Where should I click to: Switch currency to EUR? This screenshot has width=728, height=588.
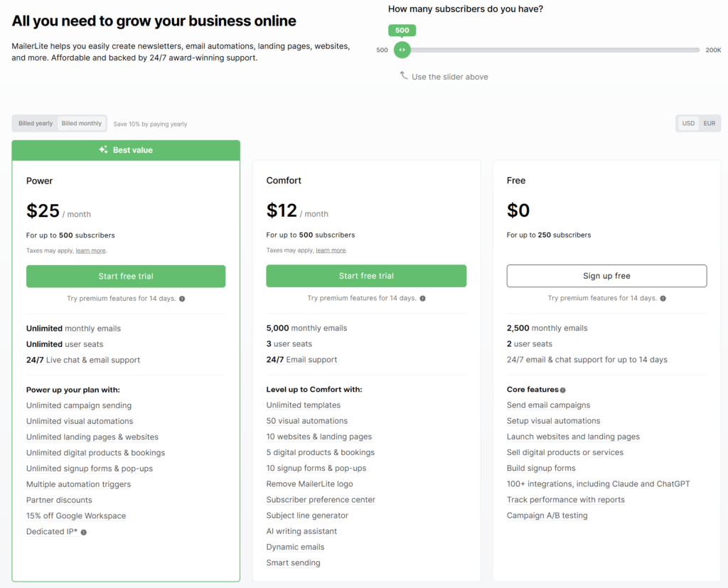coord(709,124)
